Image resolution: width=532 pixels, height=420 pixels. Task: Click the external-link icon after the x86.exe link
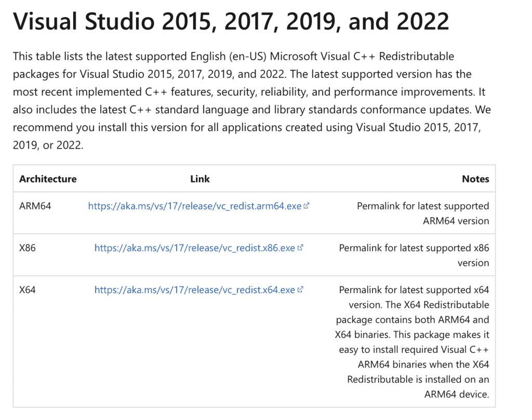point(300,248)
